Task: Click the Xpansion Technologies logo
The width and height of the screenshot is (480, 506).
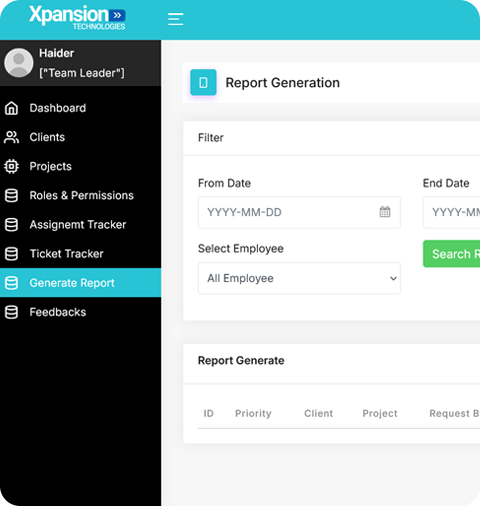Action: 77,17
